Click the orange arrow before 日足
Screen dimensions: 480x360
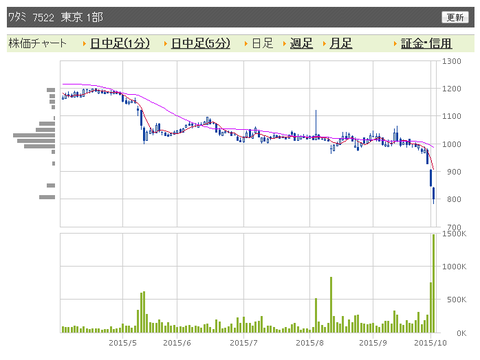click(x=246, y=44)
